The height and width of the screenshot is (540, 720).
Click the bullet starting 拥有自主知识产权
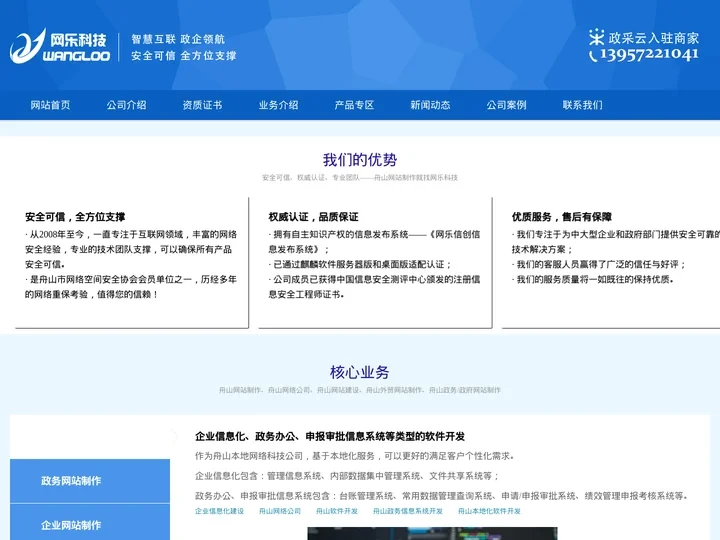374,242
